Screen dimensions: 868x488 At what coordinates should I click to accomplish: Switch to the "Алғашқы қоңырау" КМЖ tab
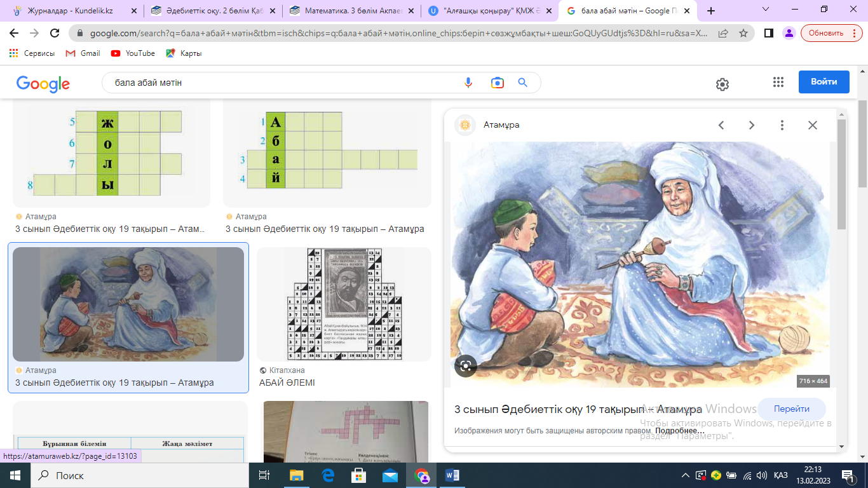click(x=490, y=11)
